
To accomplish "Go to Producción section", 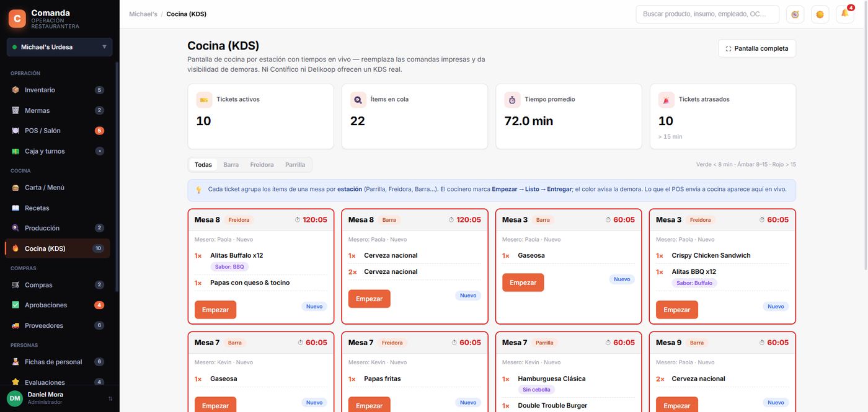I will (58, 228).
